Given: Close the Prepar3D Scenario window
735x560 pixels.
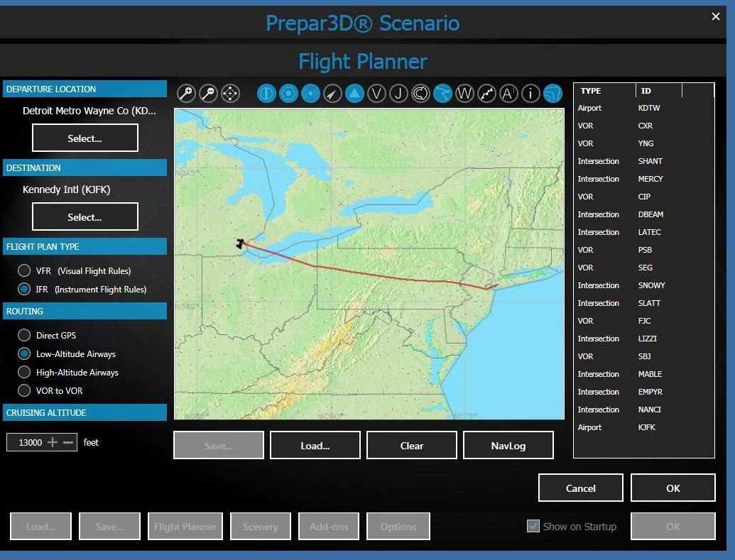Looking at the screenshot, I should (x=715, y=16).
